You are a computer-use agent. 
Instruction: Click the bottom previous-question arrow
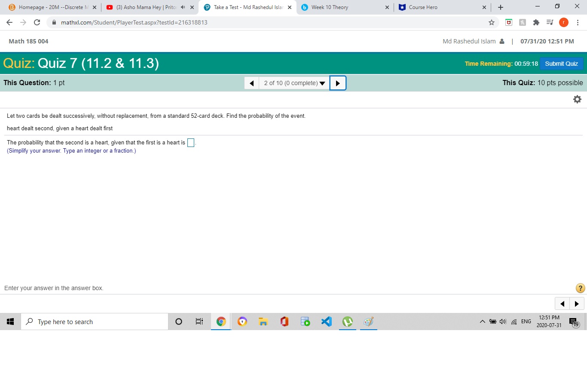562,303
